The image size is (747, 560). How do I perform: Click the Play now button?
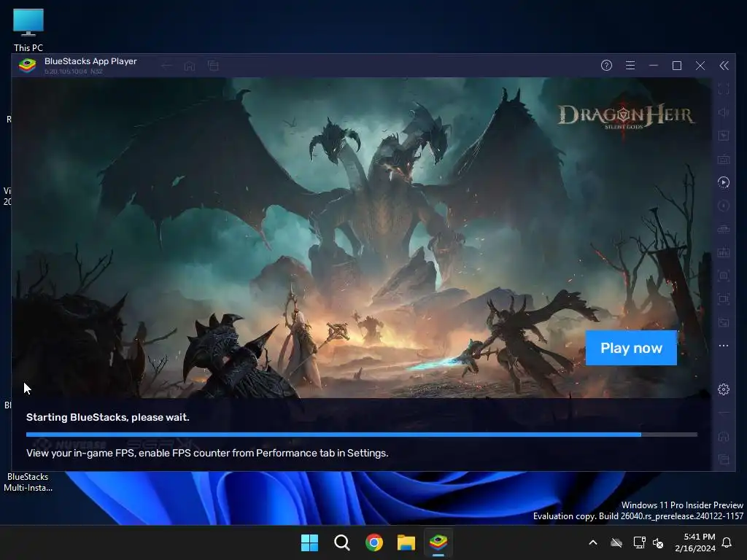(x=631, y=348)
